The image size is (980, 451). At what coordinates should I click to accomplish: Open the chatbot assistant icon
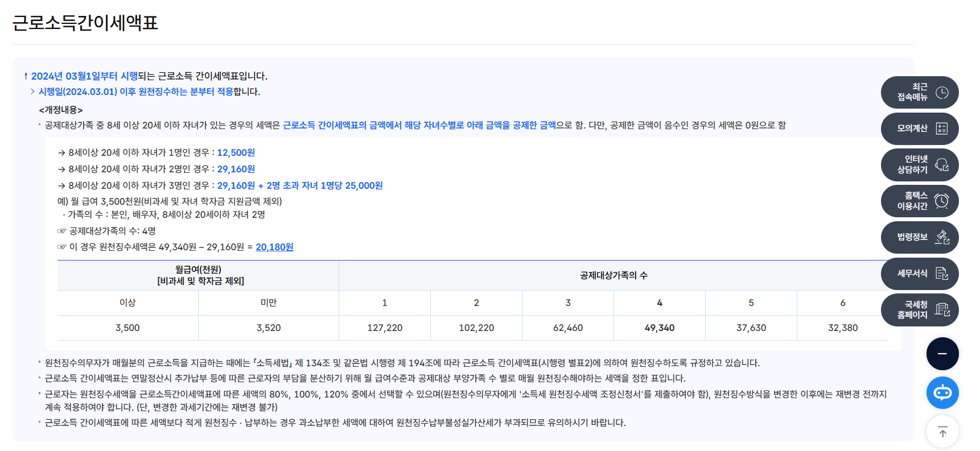pyautogui.click(x=942, y=392)
